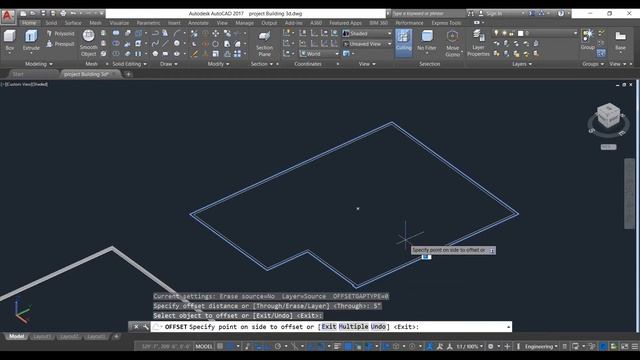Screen dimensions: 640x360
Task: Select the Box solid tool
Action: point(10,41)
